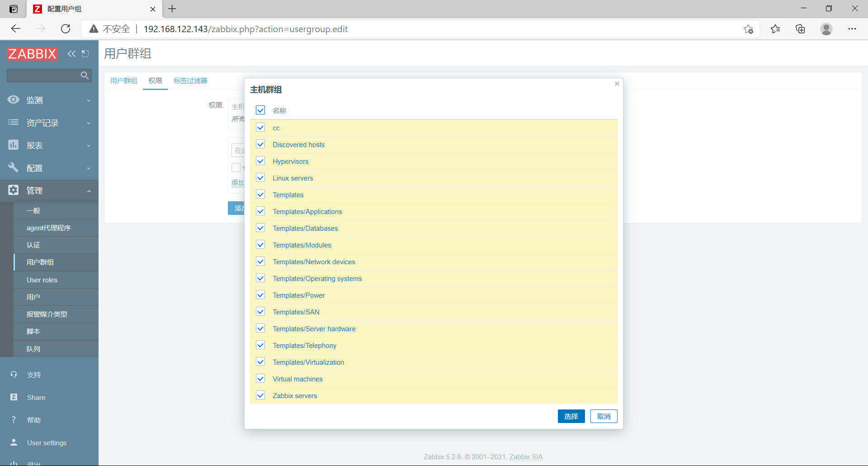The width and height of the screenshot is (868, 466).
Task: Uncheck Templates/Power checkbox
Action: tap(260, 295)
